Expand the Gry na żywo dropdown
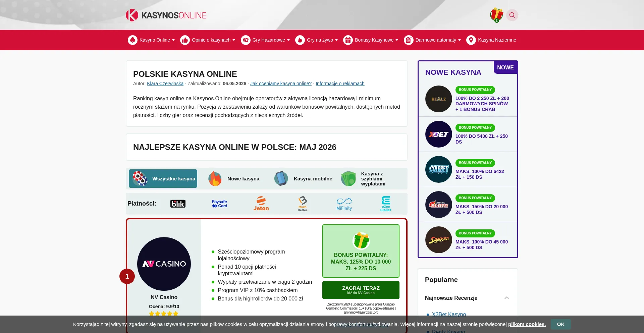 point(336,40)
